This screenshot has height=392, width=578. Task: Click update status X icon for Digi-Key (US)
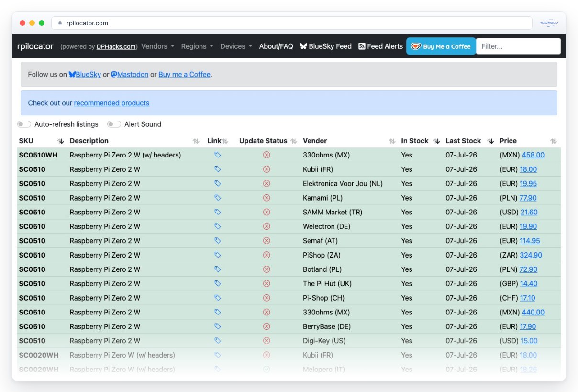[267, 341]
